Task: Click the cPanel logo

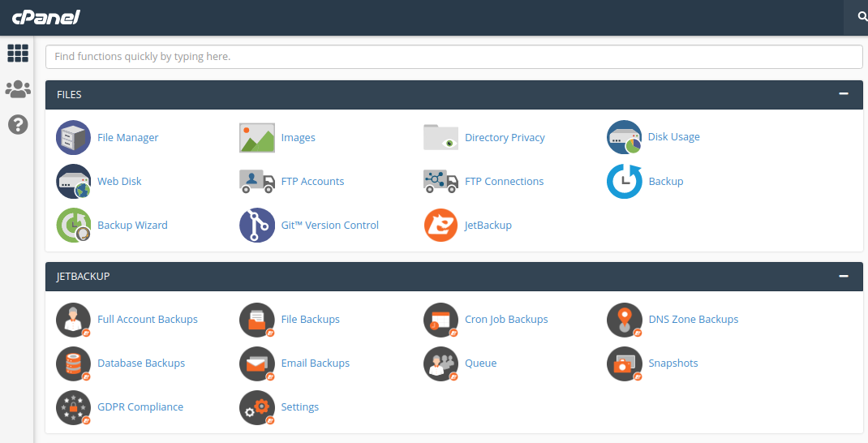Action: pos(46,17)
